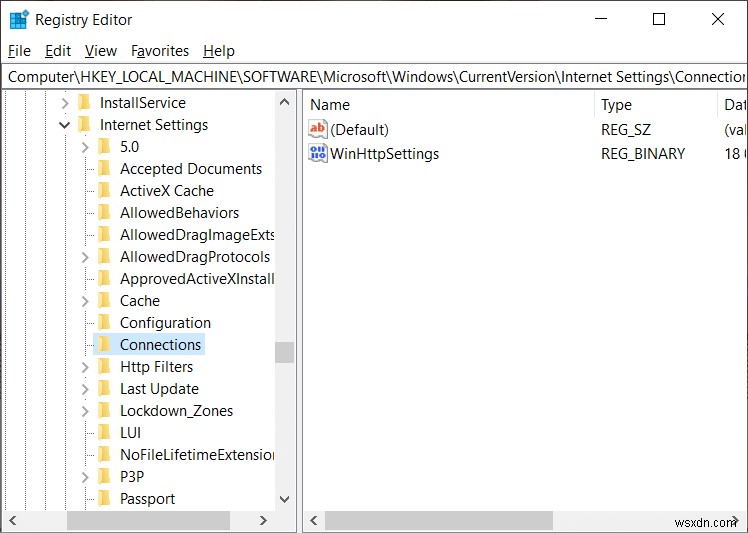
Task: Click the Last Update folder icon
Action: click(104, 388)
